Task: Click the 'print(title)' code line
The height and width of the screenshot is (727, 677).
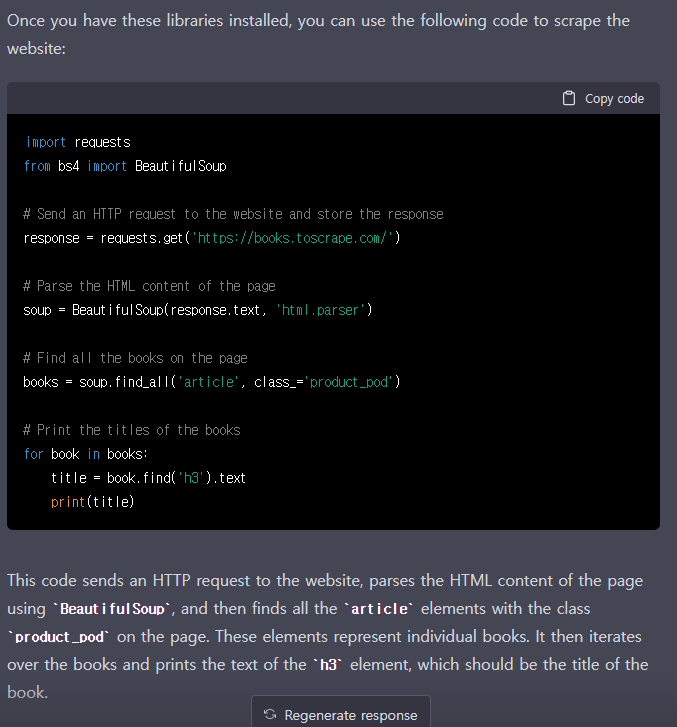Action: tap(93, 502)
